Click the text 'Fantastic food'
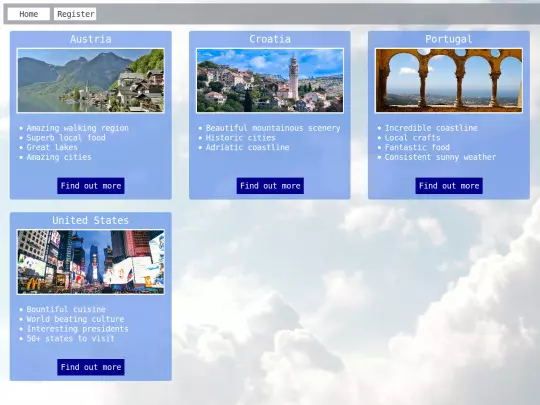This screenshot has width=540, height=405. coord(417,147)
